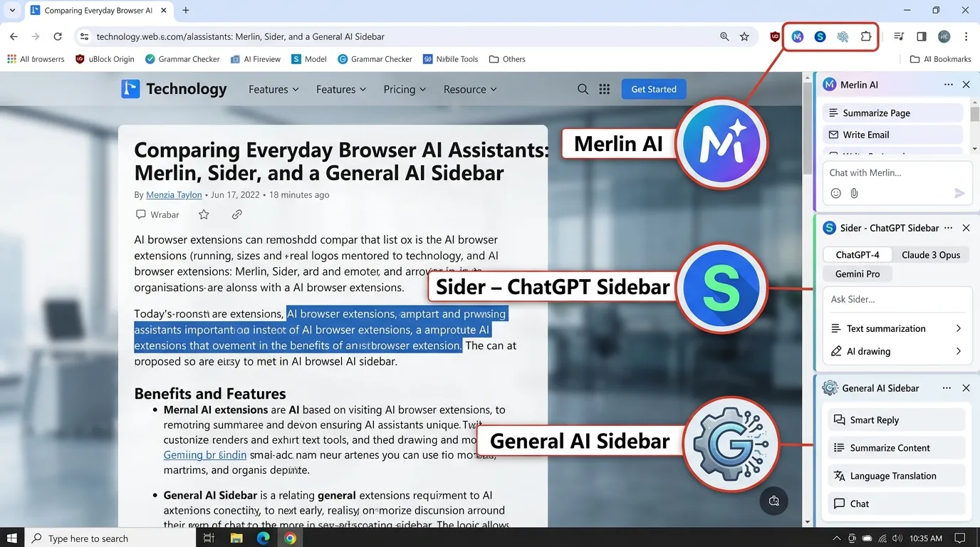
Task: Open General AI Sidebar more options
Action: click(947, 388)
